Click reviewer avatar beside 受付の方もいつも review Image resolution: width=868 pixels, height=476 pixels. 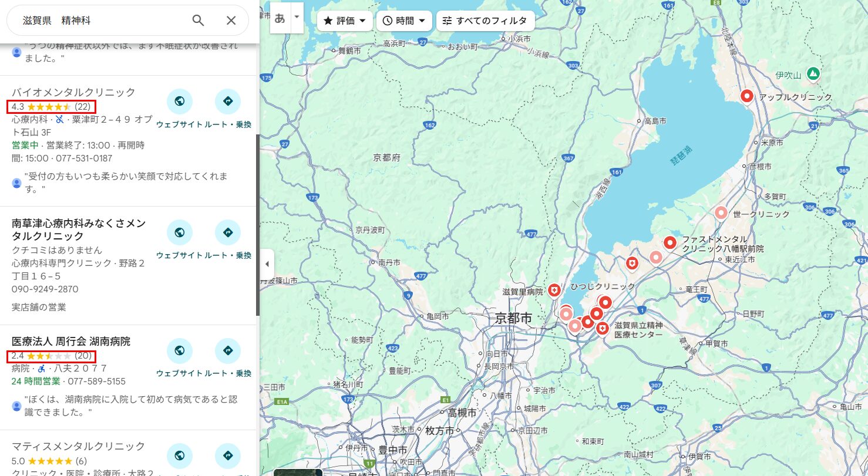pyautogui.click(x=17, y=183)
